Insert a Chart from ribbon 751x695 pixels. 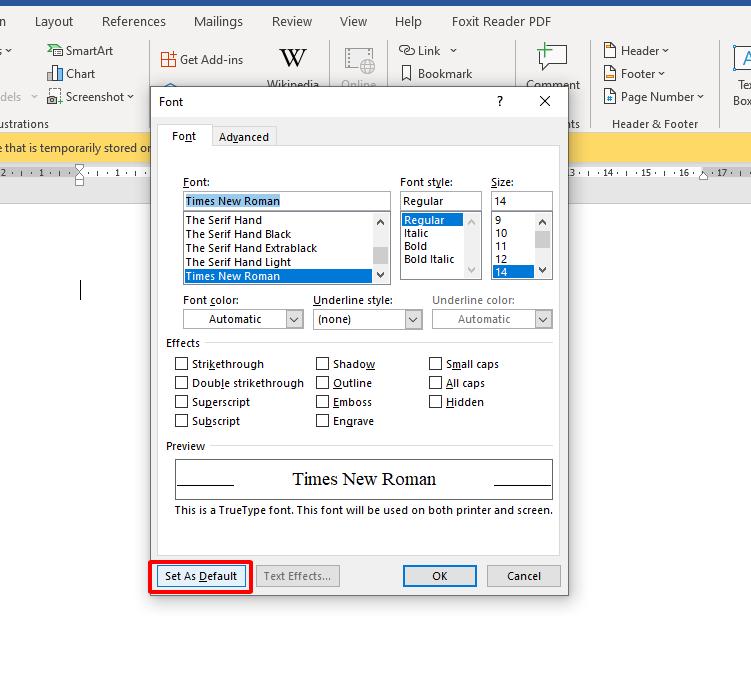(55, 74)
